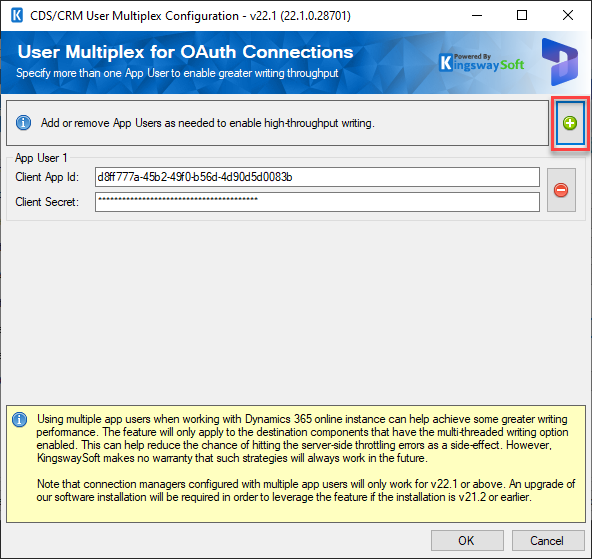This screenshot has height=559, width=592.
Task: Click the info icon beside Add or remove text
Action: (x=23, y=123)
